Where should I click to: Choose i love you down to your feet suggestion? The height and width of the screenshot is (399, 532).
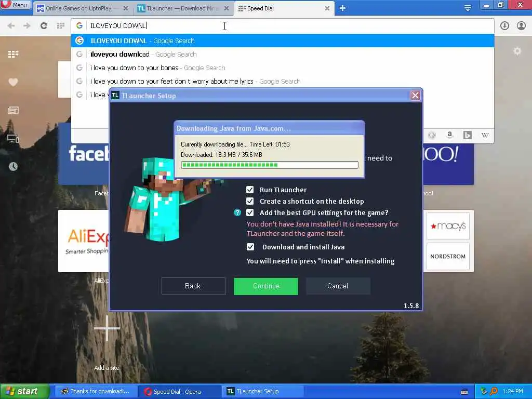pos(282,82)
